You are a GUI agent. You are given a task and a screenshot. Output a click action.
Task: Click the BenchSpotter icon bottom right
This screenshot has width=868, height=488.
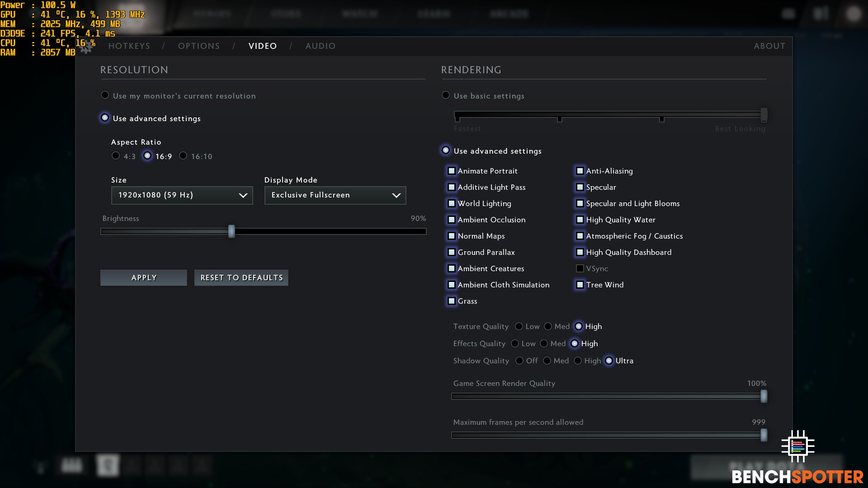pos(797,446)
